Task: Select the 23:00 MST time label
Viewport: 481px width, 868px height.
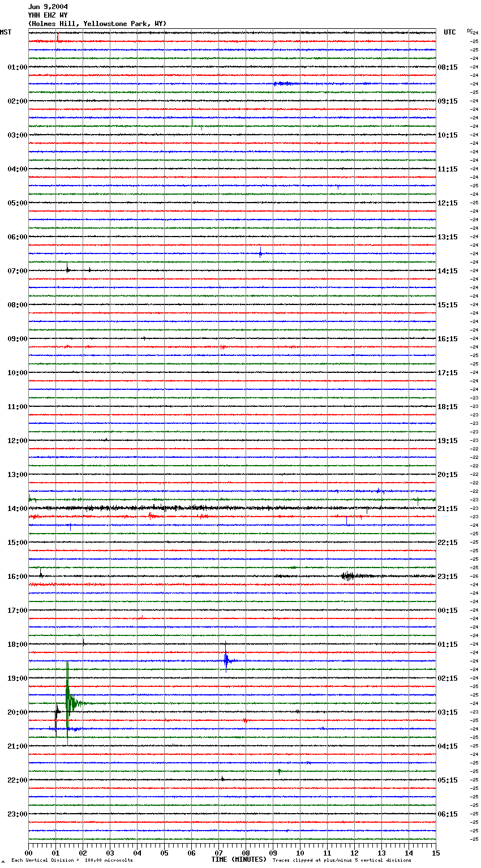Action: click(x=18, y=814)
